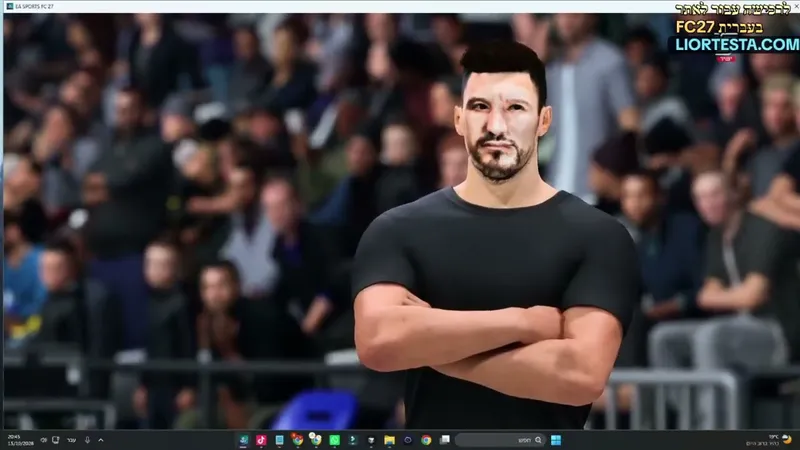Click the volume icon in system tray
The width and height of the screenshot is (800, 450).
coord(43,440)
